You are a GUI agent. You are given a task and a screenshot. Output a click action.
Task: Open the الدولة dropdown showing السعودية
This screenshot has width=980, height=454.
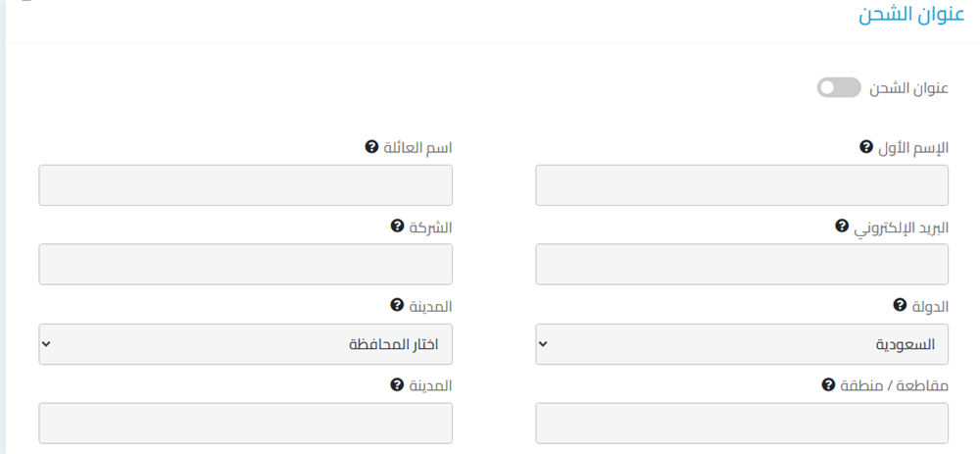(x=742, y=344)
